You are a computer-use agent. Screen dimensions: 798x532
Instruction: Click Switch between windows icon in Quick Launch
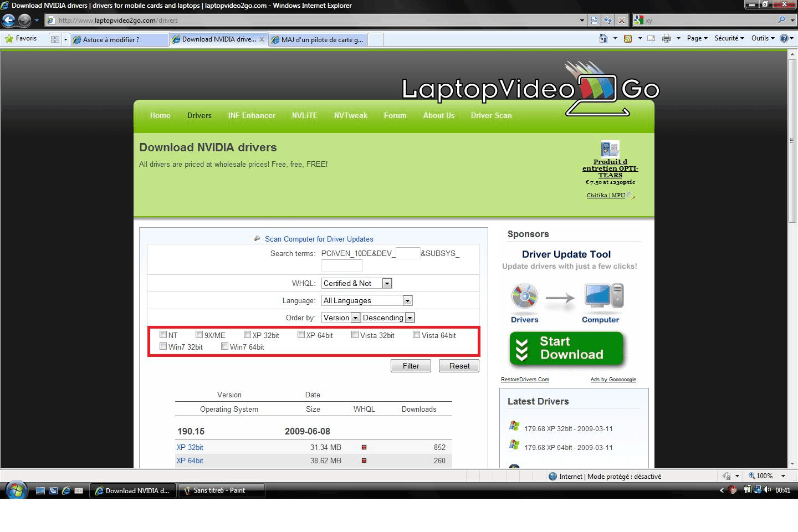[53, 490]
